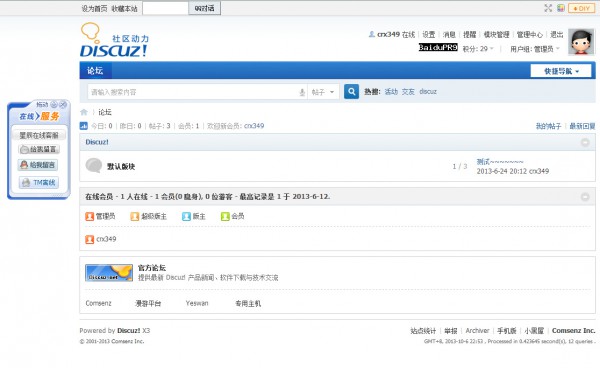Click the 论坛 breadcrumb link

tap(105, 112)
